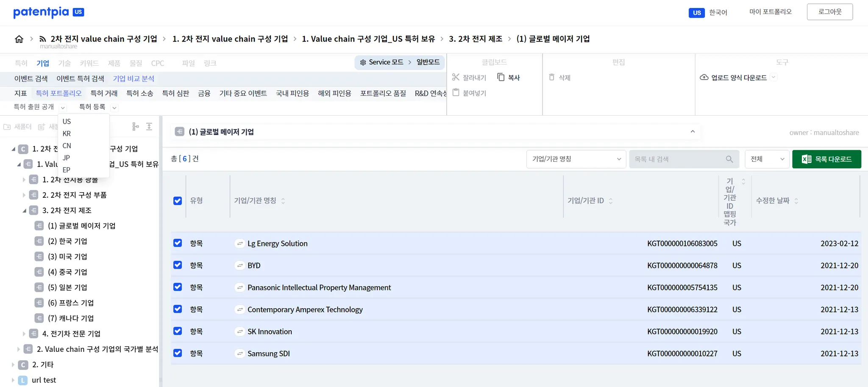Open the 전체 filter dropdown
Screen dimensions: 868x387
click(x=767, y=159)
